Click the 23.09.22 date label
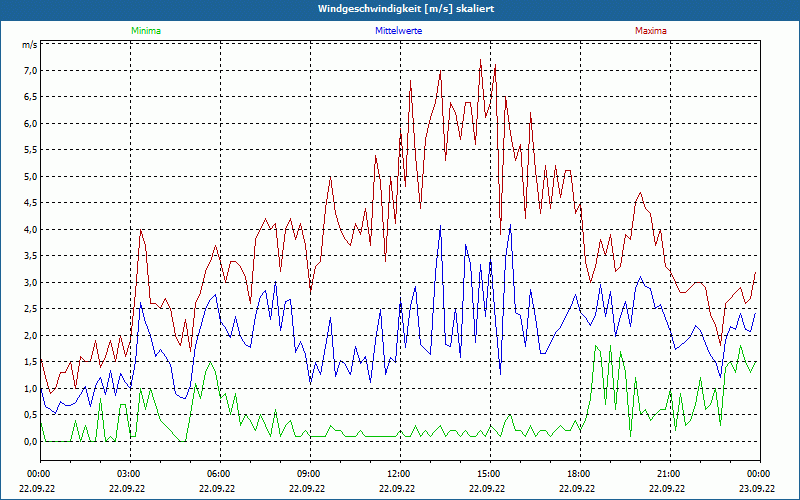The width and height of the screenshot is (800, 500). [x=757, y=488]
